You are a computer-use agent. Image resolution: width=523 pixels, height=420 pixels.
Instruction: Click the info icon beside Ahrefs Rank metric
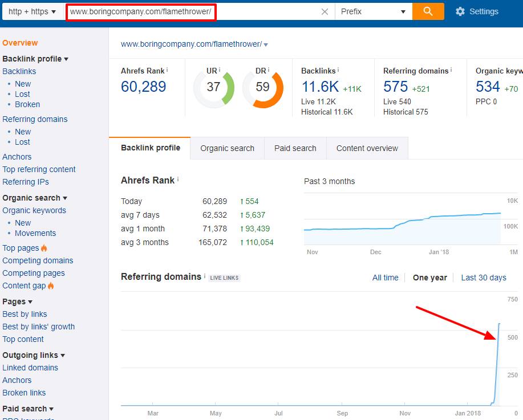click(167, 70)
